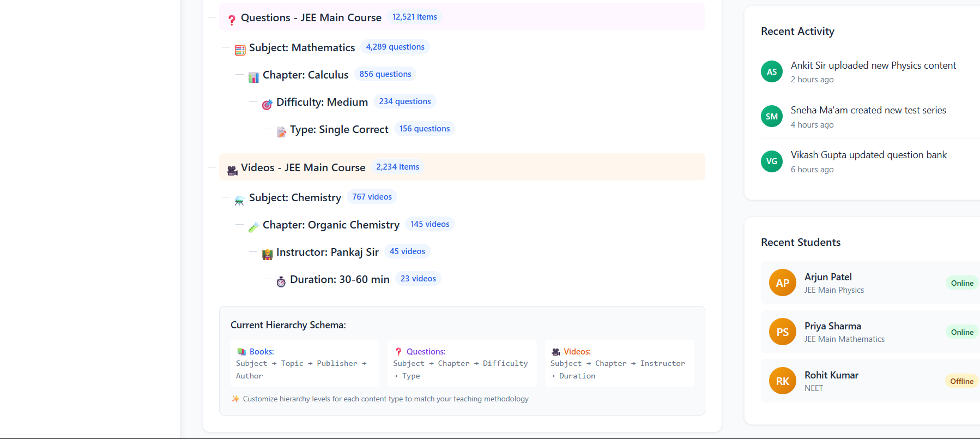
Task: Click the Books hierarchy schema card
Action: click(304, 363)
